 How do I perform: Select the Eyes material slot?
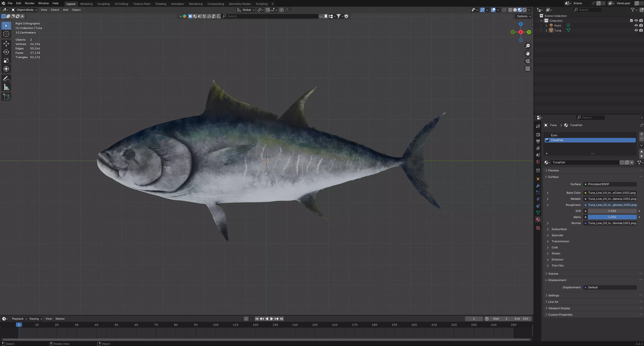click(x=590, y=135)
